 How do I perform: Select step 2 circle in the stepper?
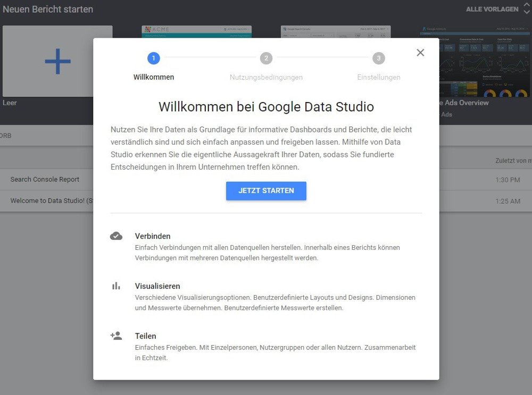coord(266,58)
